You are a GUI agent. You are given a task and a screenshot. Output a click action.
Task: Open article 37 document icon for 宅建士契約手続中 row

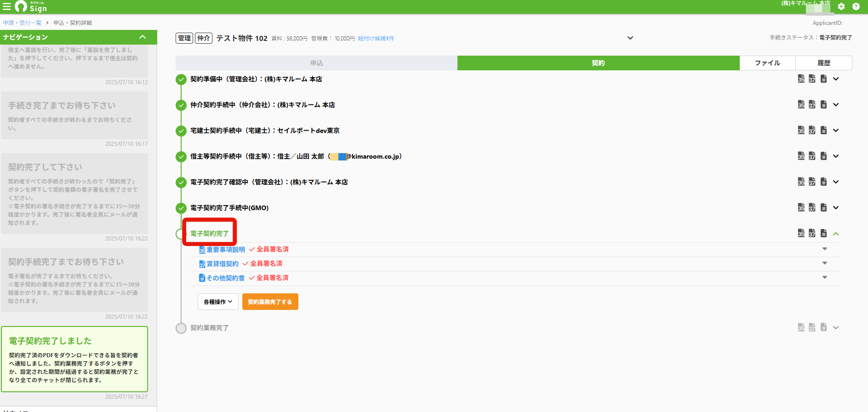812,130
